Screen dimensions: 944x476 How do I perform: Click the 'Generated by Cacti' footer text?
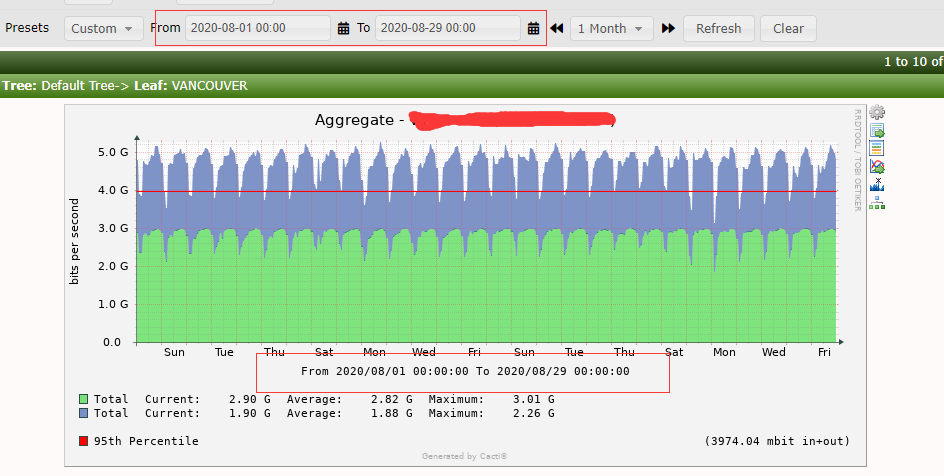click(465, 456)
